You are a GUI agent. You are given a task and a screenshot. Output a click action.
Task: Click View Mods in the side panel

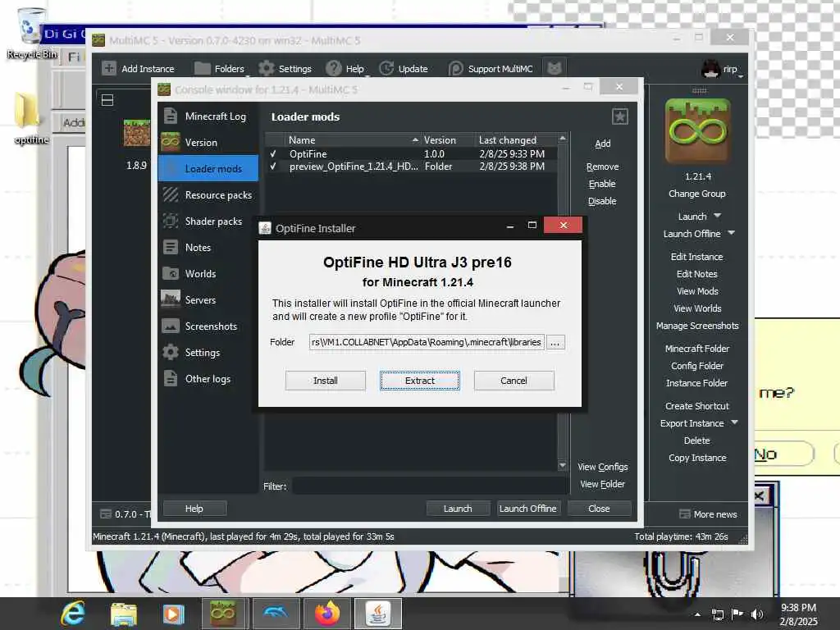[697, 291]
